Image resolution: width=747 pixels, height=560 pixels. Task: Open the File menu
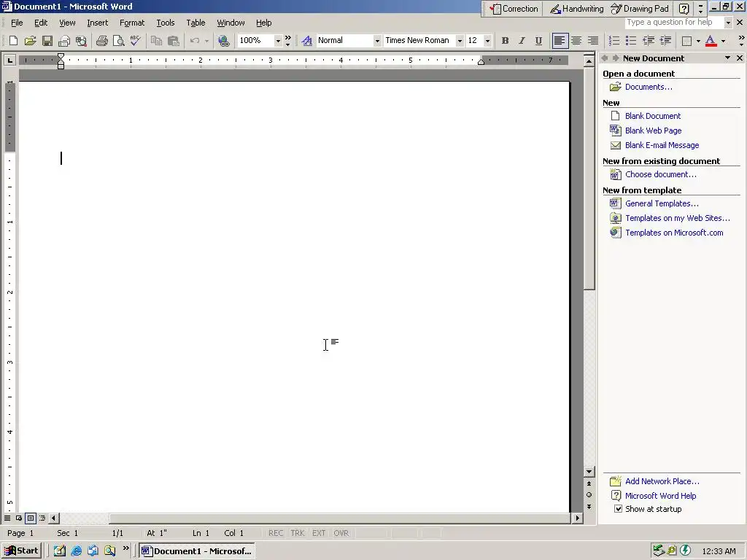17,23
